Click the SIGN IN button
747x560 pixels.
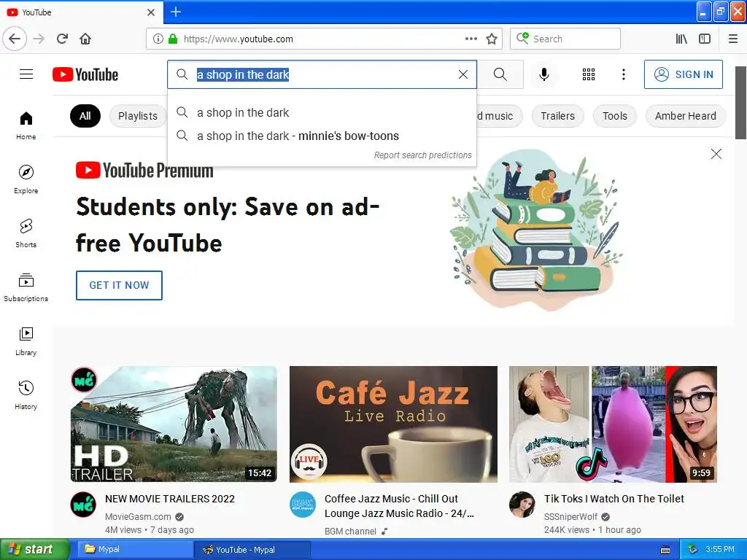683,74
